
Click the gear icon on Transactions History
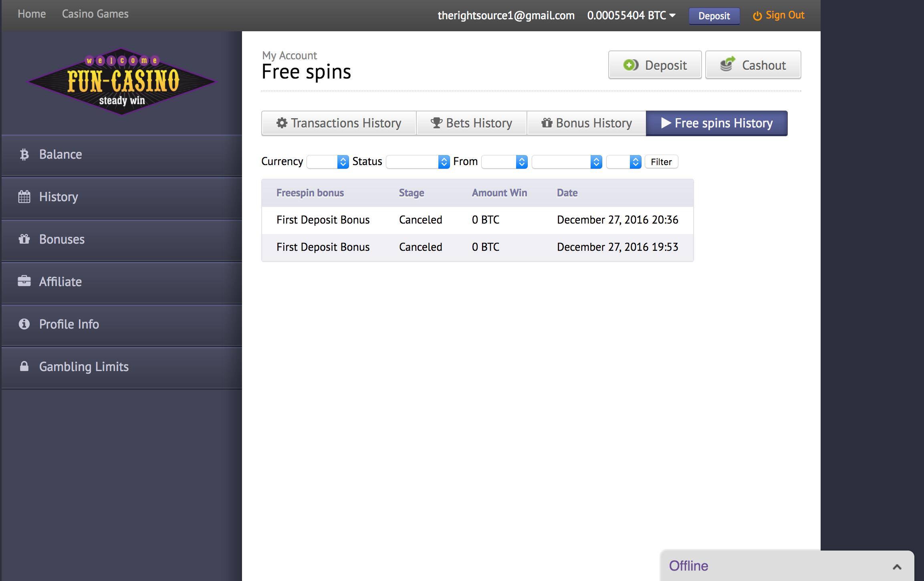coord(282,123)
